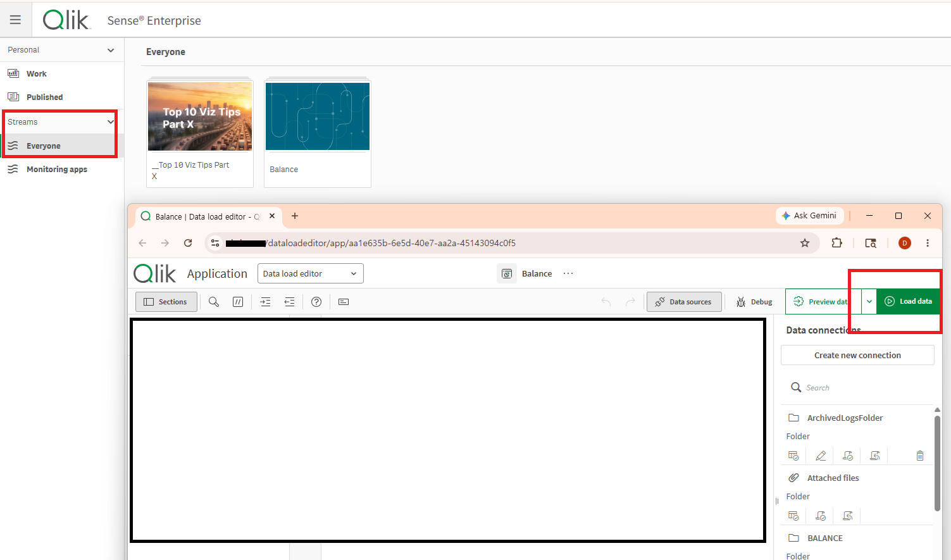The width and height of the screenshot is (951, 560).
Task: Delete the ArchivedLogsFolder connection
Action: click(920, 456)
